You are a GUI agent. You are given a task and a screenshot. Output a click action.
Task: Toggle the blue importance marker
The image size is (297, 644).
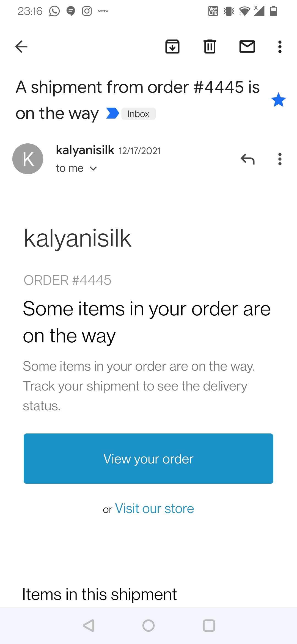[x=112, y=113]
